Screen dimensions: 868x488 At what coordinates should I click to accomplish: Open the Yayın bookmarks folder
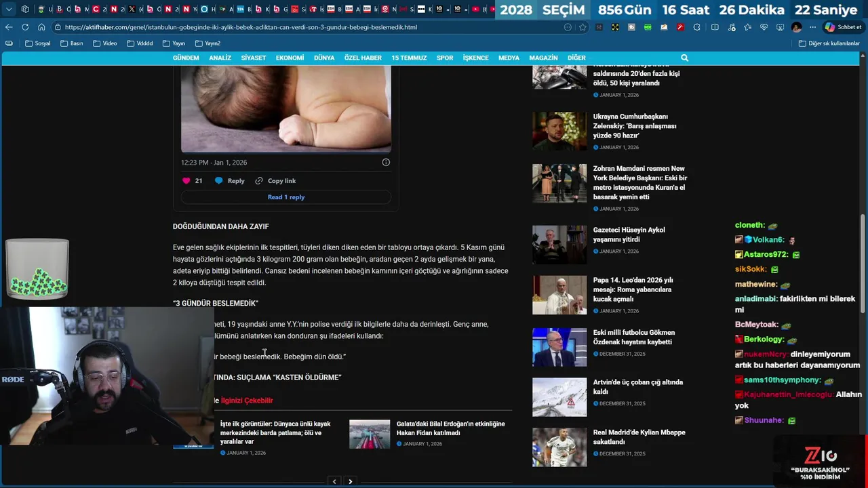[x=174, y=43]
